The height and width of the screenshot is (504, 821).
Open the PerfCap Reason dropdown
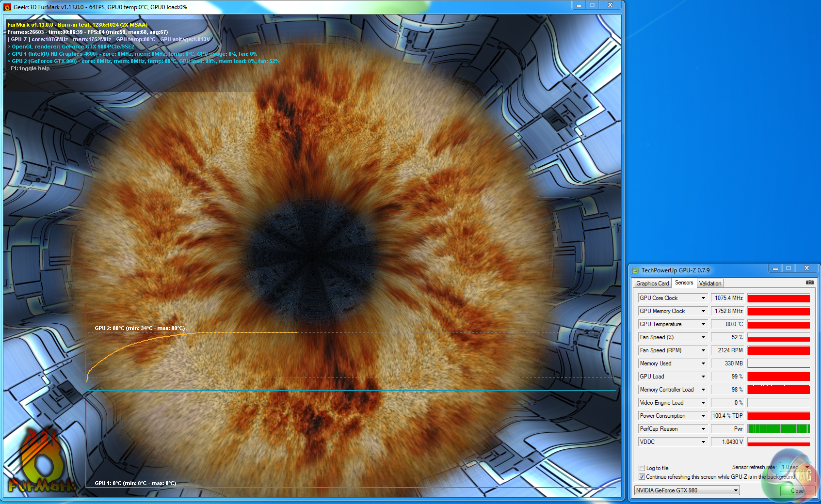pos(703,429)
